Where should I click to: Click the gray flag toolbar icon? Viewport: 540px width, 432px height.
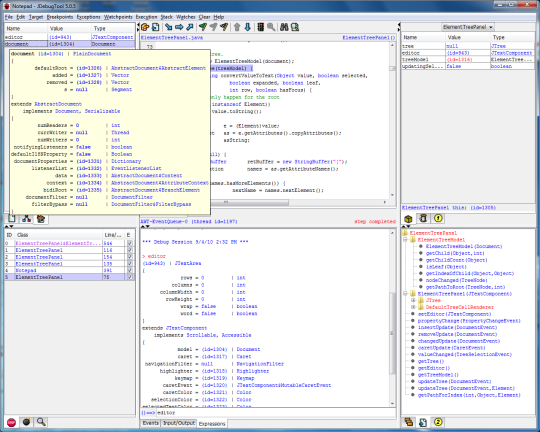click(x=214, y=27)
